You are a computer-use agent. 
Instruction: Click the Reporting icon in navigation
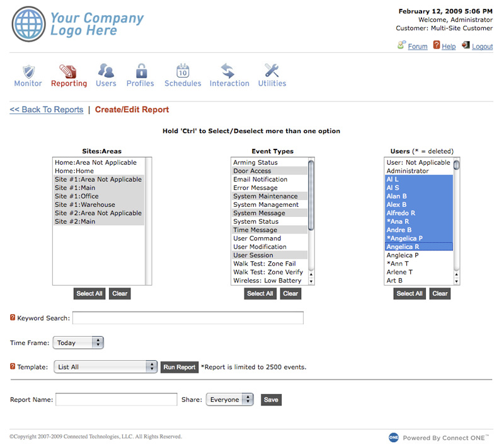pyautogui.click(x=68, y=71)
